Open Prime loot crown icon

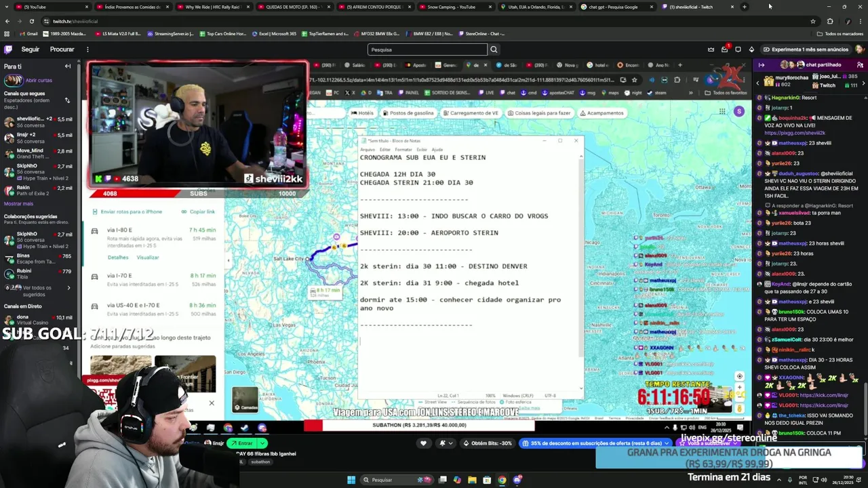coord(711,49)
